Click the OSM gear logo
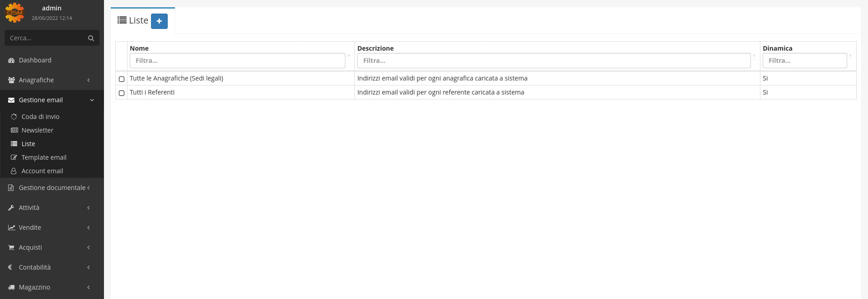This screenshot has width=868, height=299. tap(14, 13)
